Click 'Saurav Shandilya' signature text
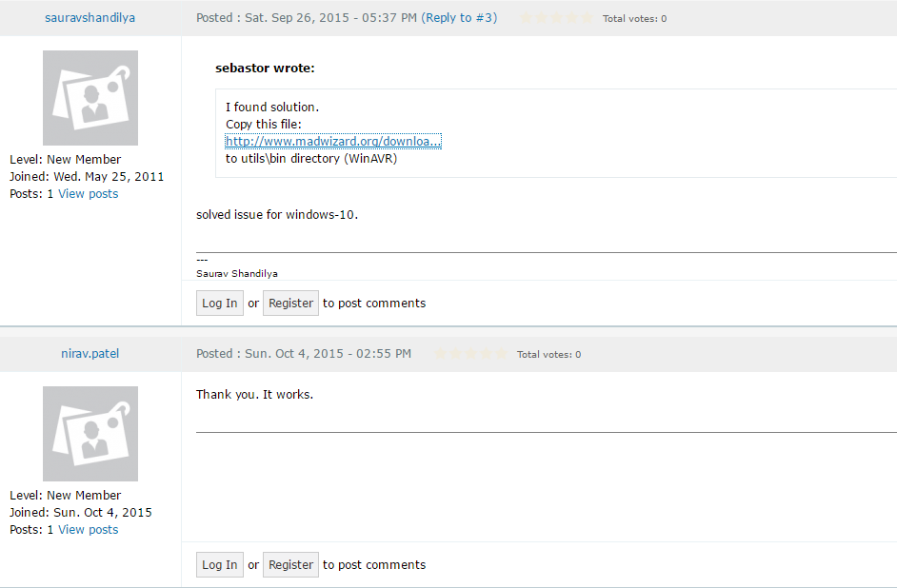Screen dimensions: 897x588 [x=237, y=274]
